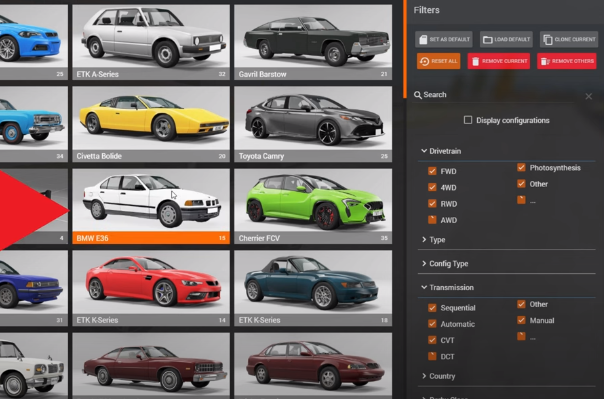604x399 pixels.
Task: Uncheck the CVT transmission checkbox
Action: point(432,340)
